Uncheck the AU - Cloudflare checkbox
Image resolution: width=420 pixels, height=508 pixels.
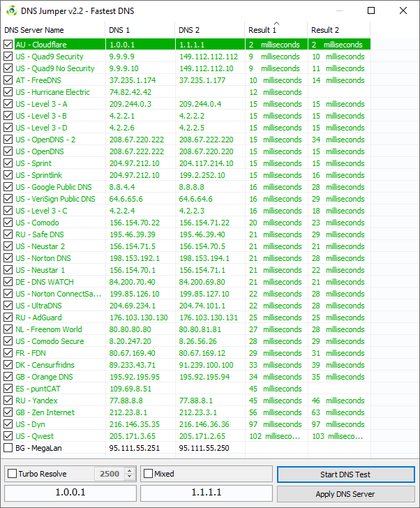[8, 45]
